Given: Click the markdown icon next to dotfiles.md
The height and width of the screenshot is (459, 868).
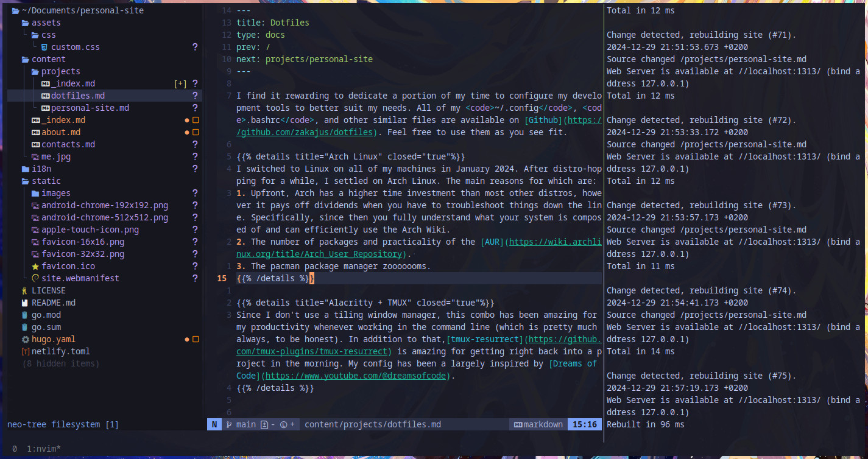Looking at the screenshot, I should coord(45,96).
